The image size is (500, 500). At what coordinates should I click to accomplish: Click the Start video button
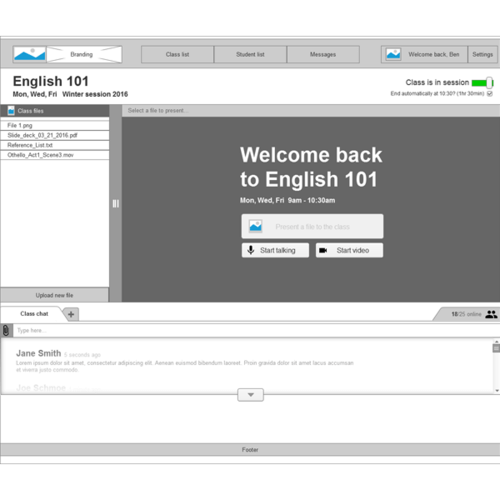click(349, 250)
